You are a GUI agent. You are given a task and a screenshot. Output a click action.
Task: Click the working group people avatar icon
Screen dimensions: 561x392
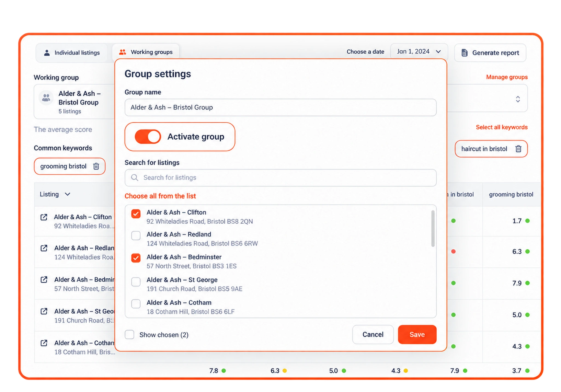(46, 98)
